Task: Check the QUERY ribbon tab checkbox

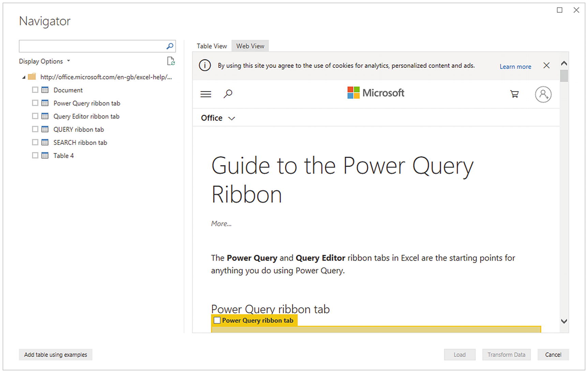Action: coord(35,129)
